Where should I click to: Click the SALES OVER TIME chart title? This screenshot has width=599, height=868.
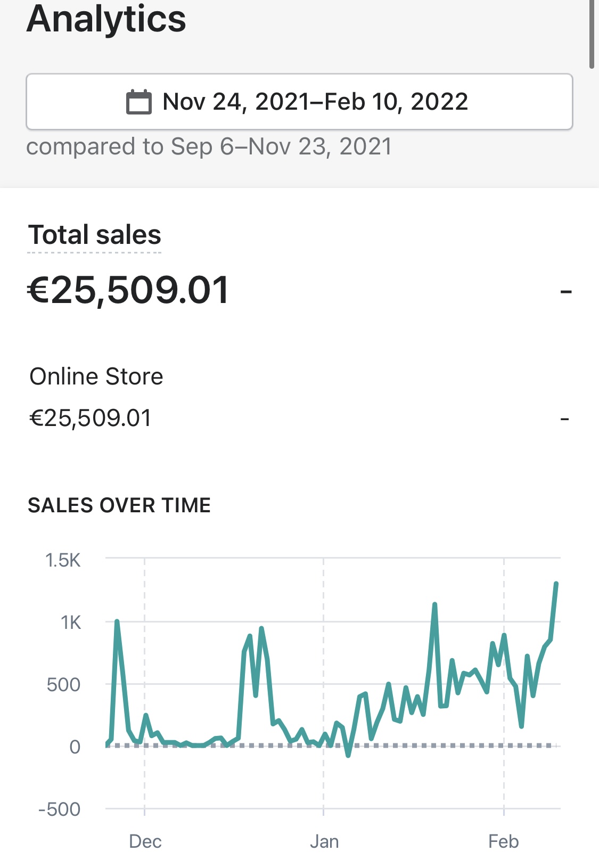click(119, 505)
